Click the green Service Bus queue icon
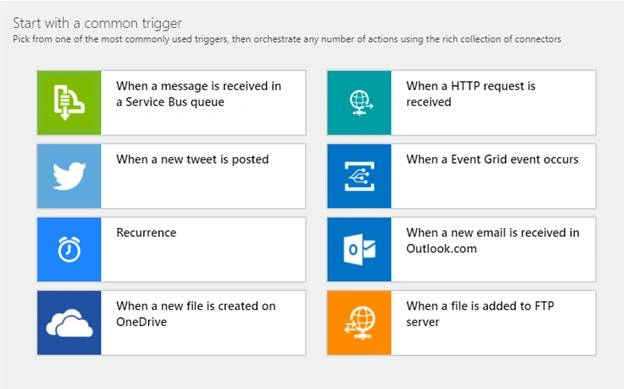Screen dimensions: 624x389 pyautogui.click(x=69, y=103)
